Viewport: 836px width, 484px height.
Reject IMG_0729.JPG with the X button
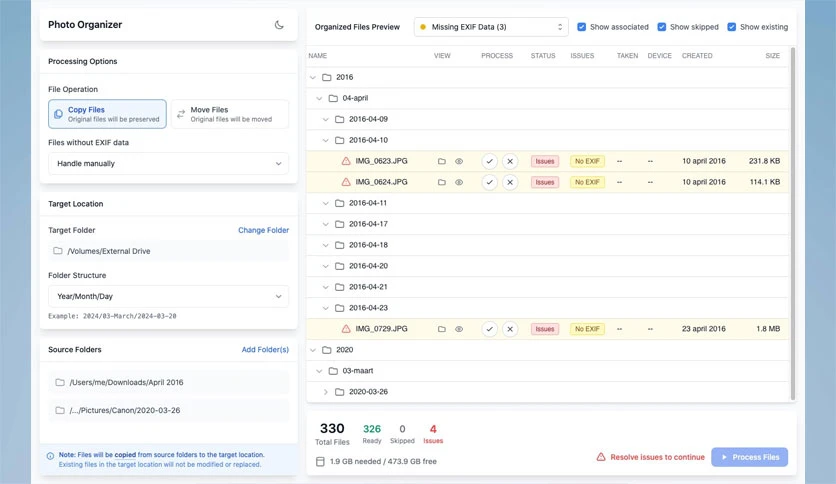click(510, 329)
